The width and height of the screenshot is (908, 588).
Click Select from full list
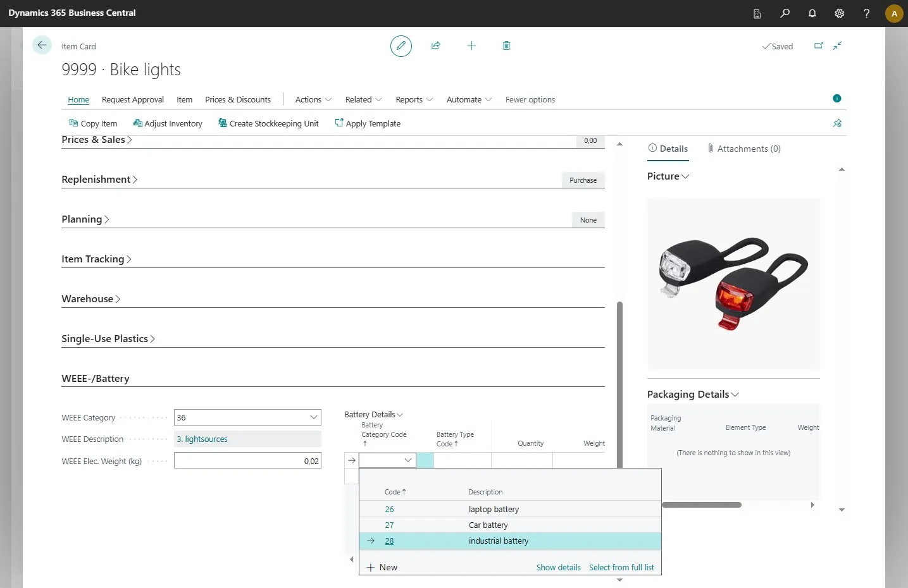point(621,568)
